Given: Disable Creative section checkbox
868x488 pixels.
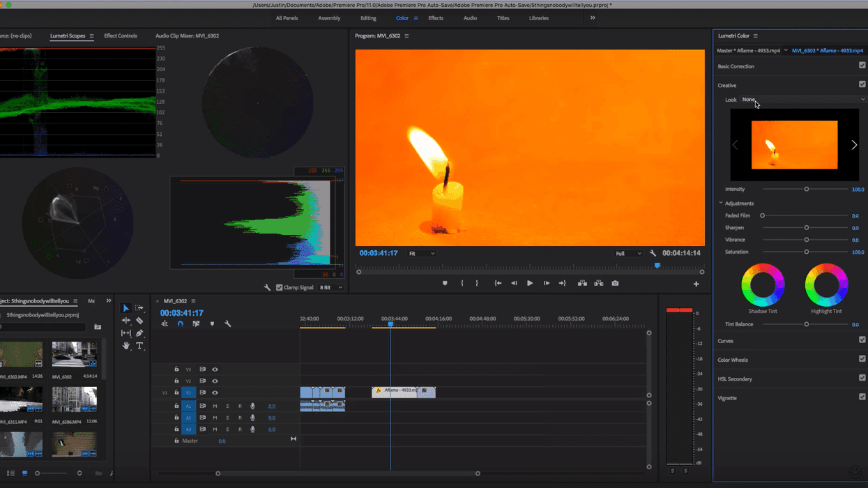Looking at the screenshot, I should (x=862, y=84).
